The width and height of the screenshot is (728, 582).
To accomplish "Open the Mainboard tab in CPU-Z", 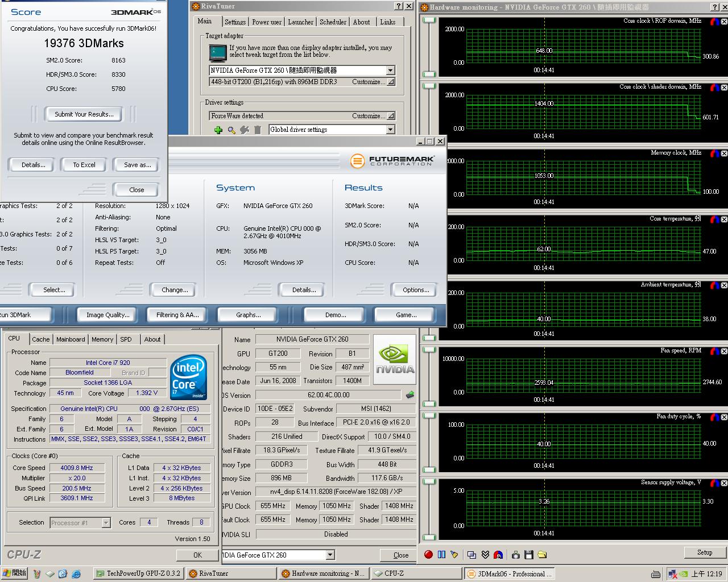I will pyautogui.click(x=71, y=339).
